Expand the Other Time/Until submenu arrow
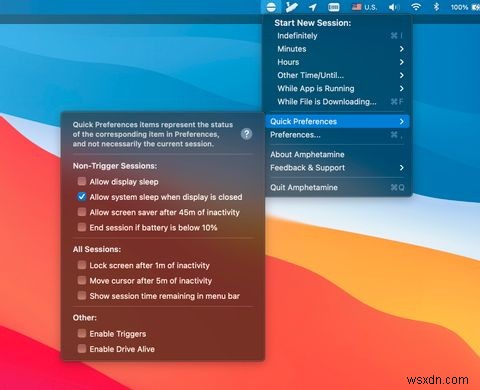Viewport: 480px width, 390px height. pos(402,75)
